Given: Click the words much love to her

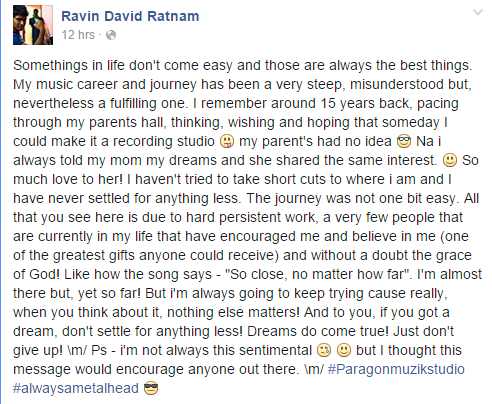Looking at the screenshot, I should click(x=68, y=180).
